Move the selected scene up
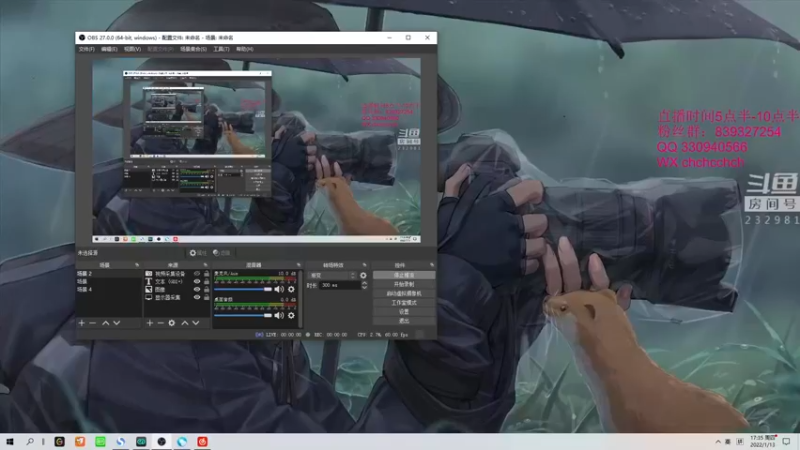 (x=106, y=323)
